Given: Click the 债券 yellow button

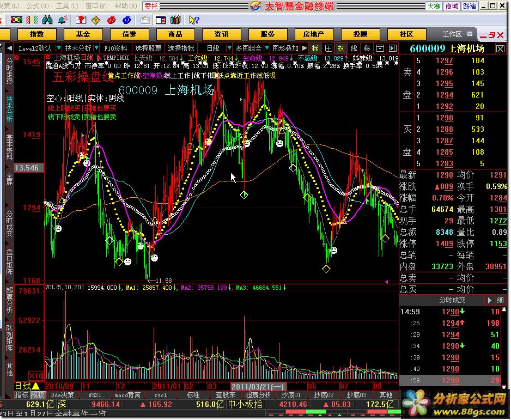Looking at the screenshot, I should click(129, 34).
